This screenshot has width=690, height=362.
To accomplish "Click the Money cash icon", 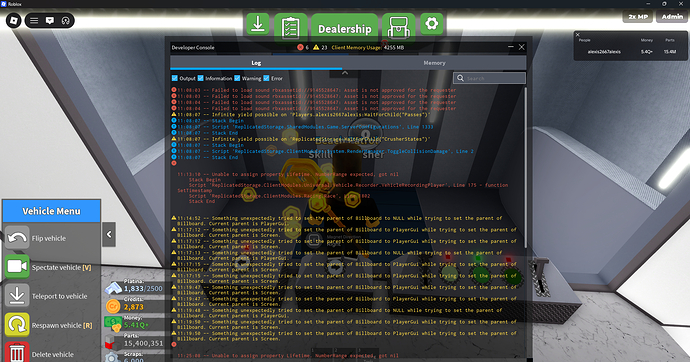I will (x=113, y=324).
